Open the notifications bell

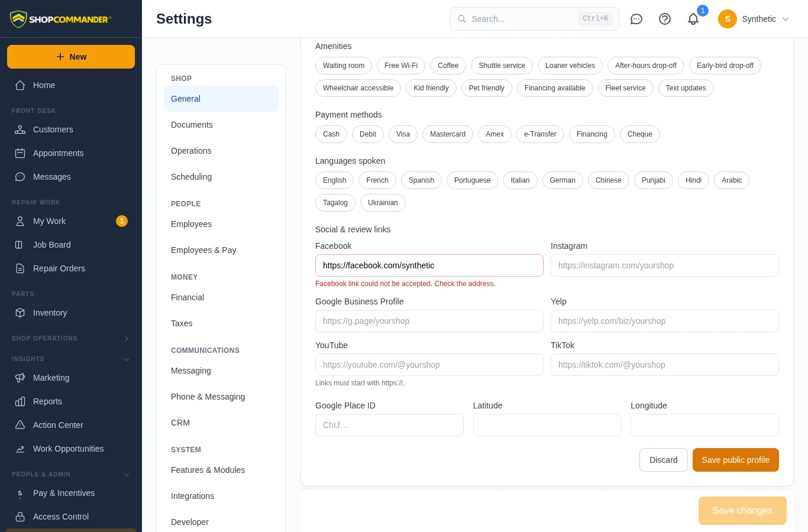coord(693,19)
